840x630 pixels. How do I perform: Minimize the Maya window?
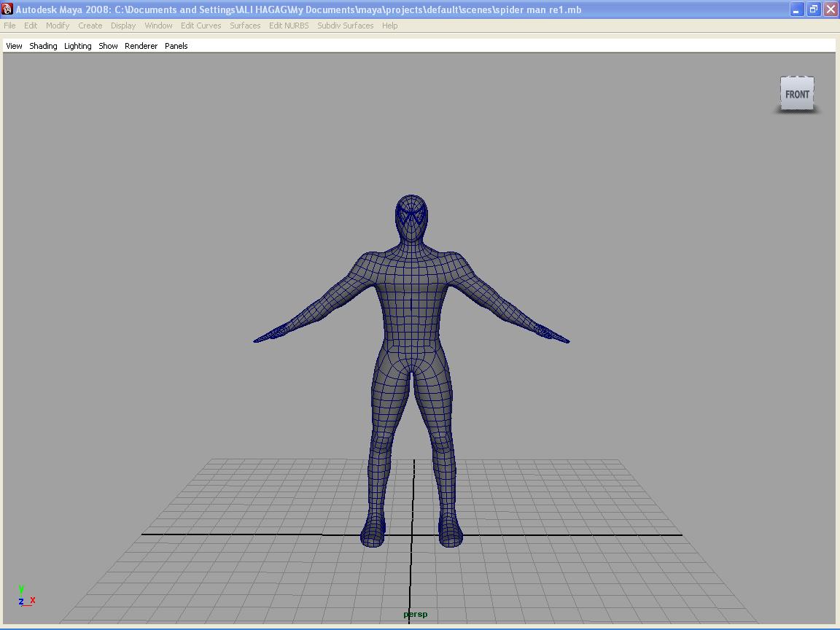point(796,9)
